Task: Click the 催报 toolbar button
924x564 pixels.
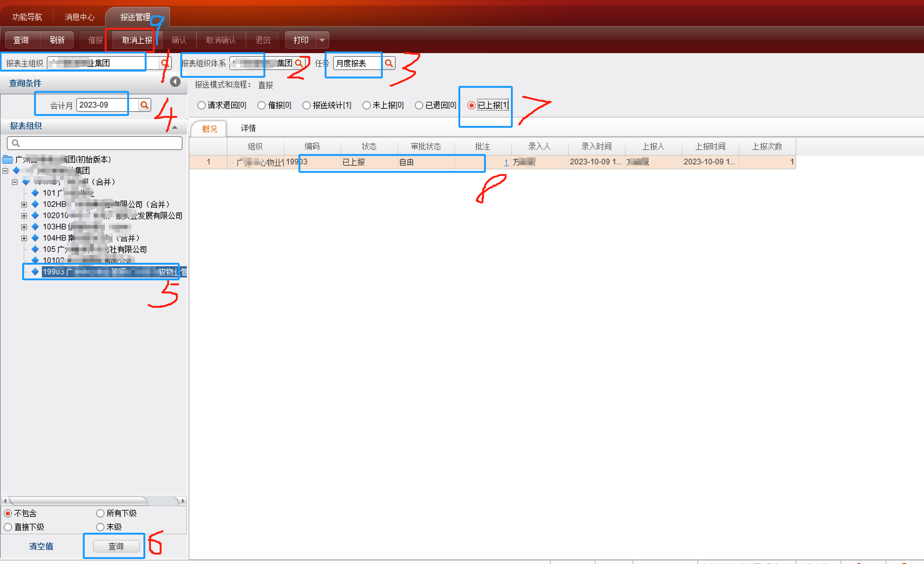Action: point(95,40)
